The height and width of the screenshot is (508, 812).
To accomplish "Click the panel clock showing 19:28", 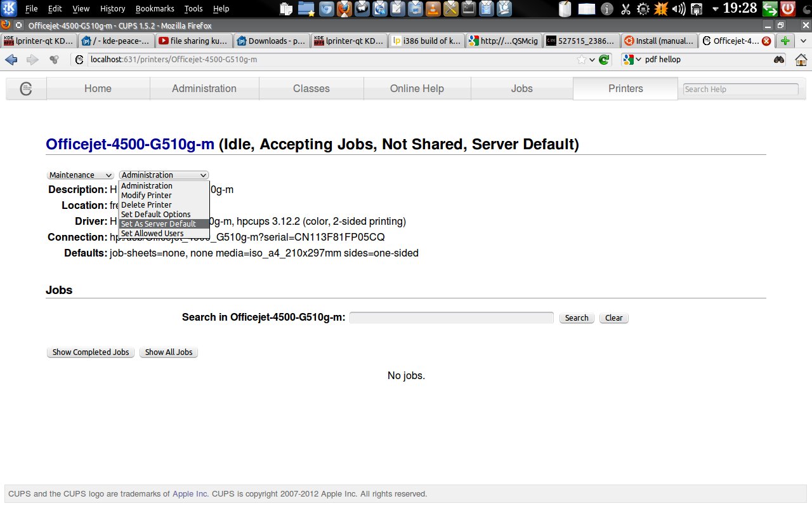I will (740, 9).
